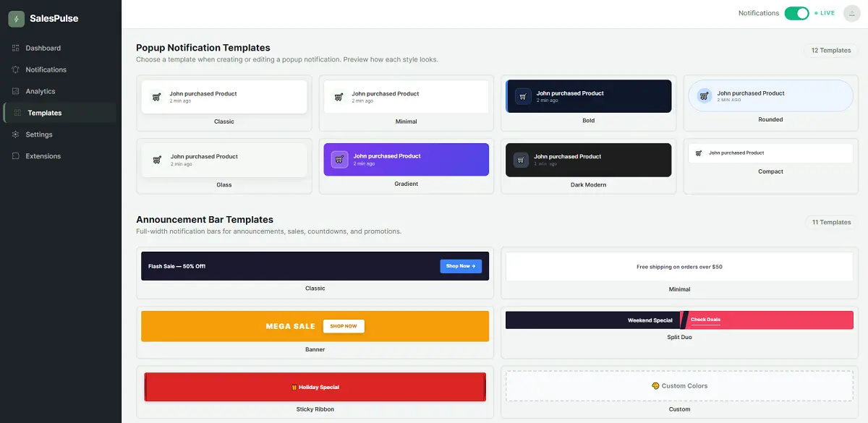Click the cart icon in the Compact template
868x423 pixels.
tap(699, 153)
